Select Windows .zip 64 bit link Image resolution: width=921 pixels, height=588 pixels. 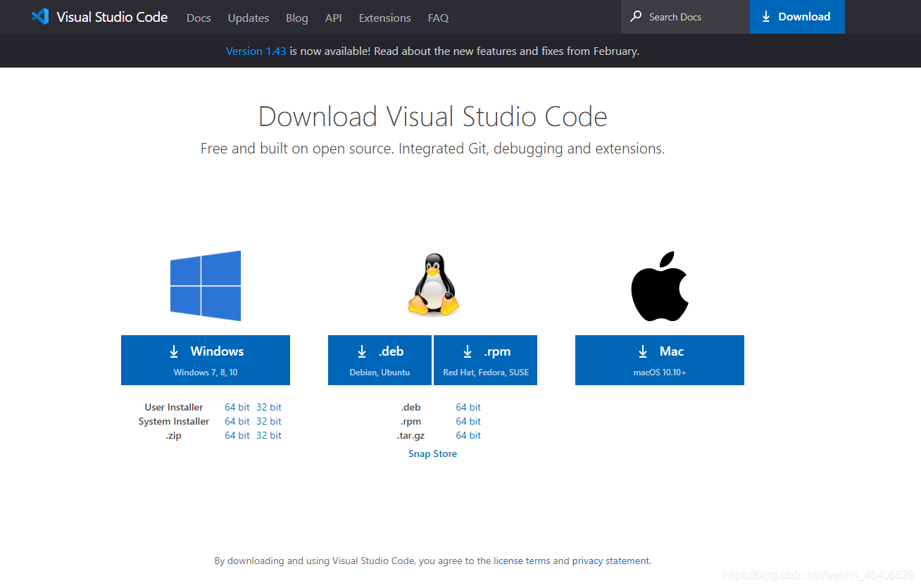tap(237, 435)
